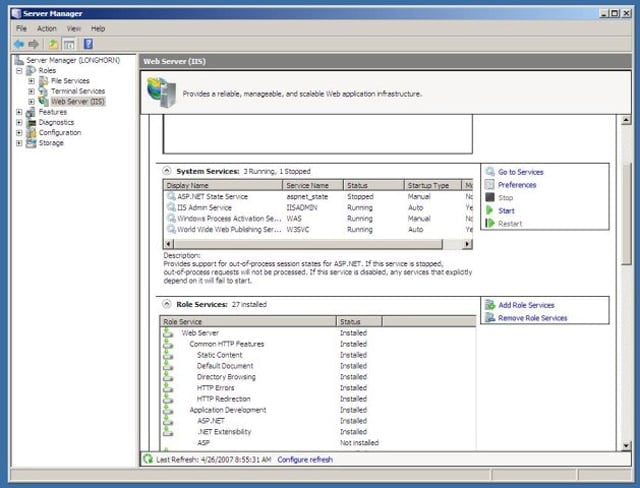Click the Server Manager title bar icon
This screenshot has width=640, height=488.
click(x=16, y=13)
